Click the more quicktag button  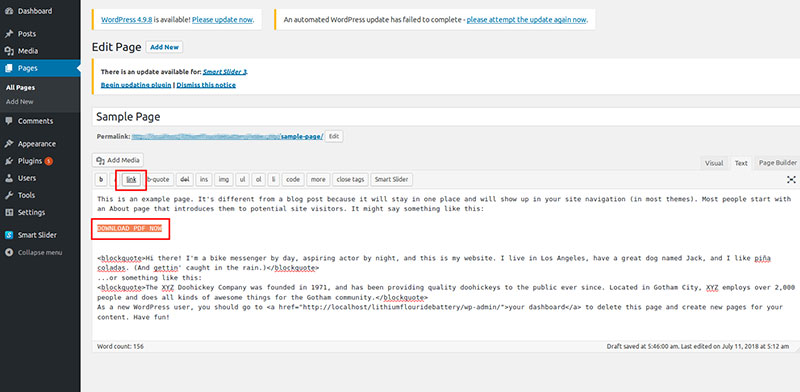[318, 180]
